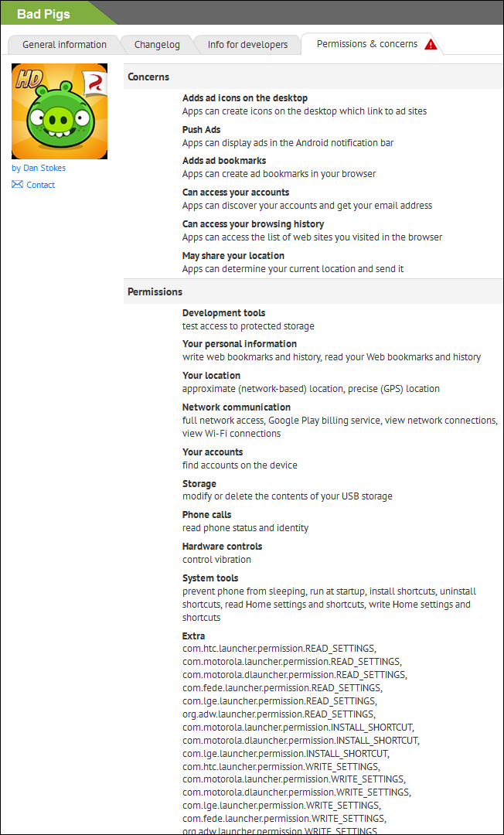This screenshot has width=504, height=835.
Task: Click the envelope icon beside Contact
Action: 17,185
